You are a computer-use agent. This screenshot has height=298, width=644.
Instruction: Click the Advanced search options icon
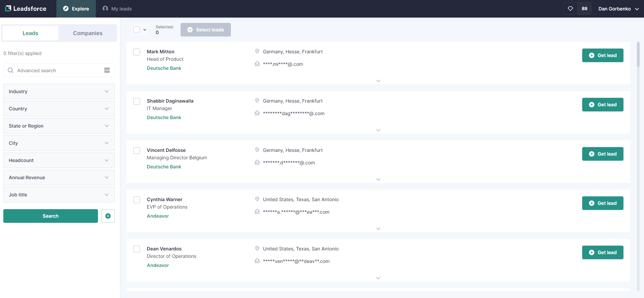tap(107, 70)
